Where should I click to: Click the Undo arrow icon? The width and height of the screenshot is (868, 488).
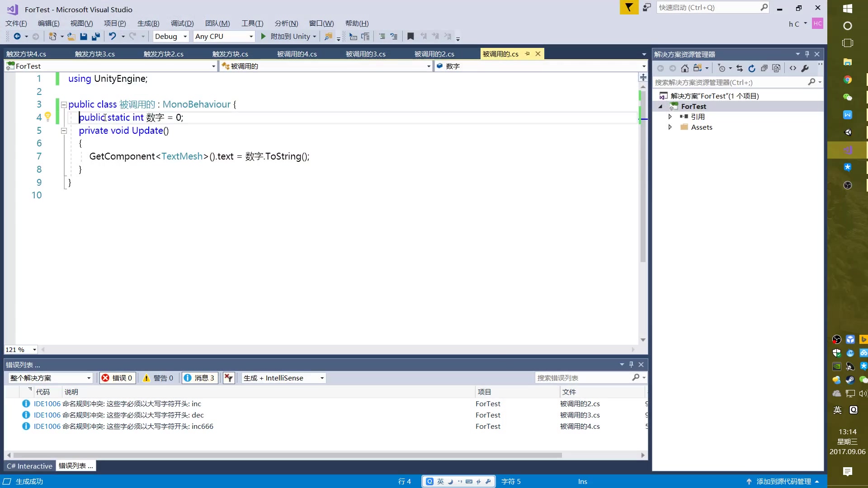(x=112, y=37)
